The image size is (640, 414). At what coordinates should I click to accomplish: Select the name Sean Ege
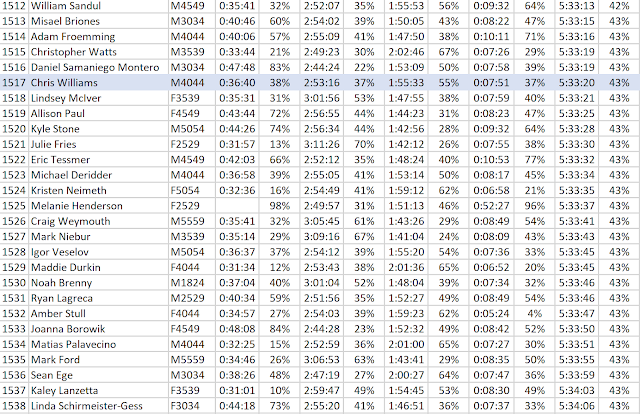[x=52, y=375]
